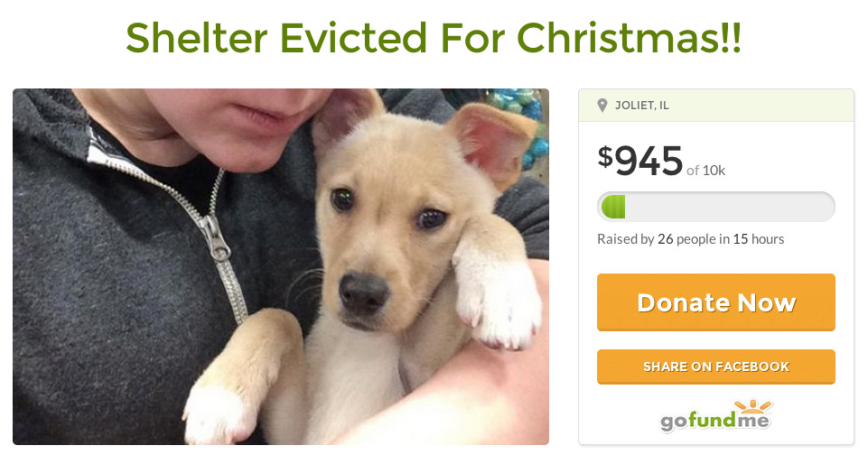Click the dollar sign before 945

pyautogui.click(x=605, y=157)
